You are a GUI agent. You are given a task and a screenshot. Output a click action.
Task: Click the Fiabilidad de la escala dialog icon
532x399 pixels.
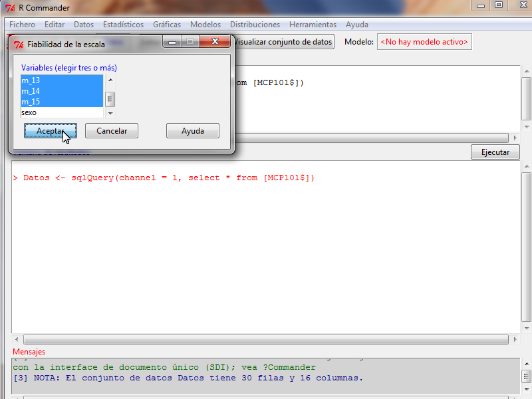click(19, 45)
